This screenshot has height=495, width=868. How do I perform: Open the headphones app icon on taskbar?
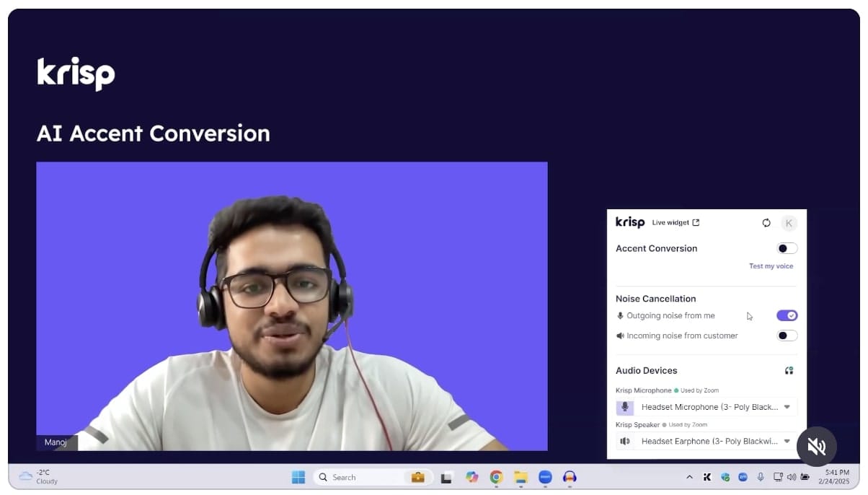click(570, 477)
